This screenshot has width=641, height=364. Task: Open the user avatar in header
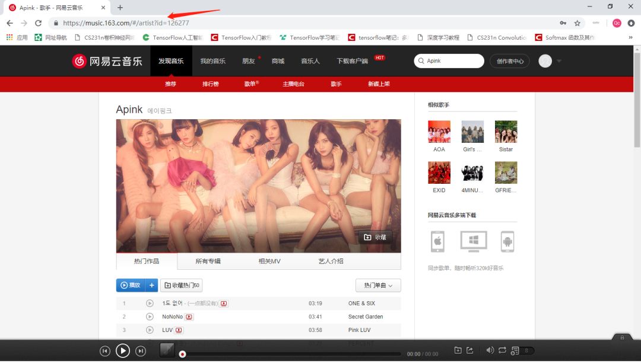tap(545, 61)
